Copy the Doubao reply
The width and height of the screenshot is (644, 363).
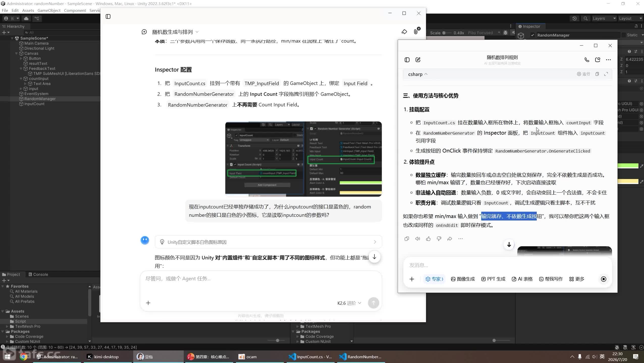pyautogui.click(x=407, y=239)
